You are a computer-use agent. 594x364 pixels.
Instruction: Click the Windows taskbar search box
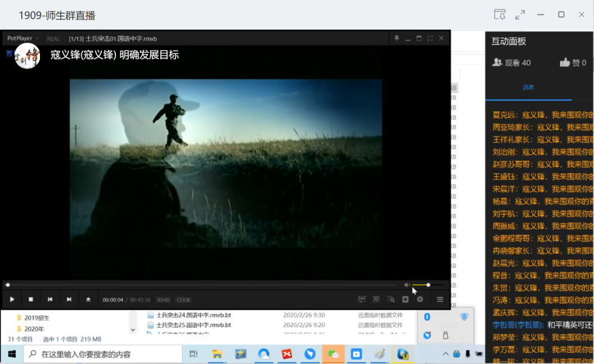103,354
